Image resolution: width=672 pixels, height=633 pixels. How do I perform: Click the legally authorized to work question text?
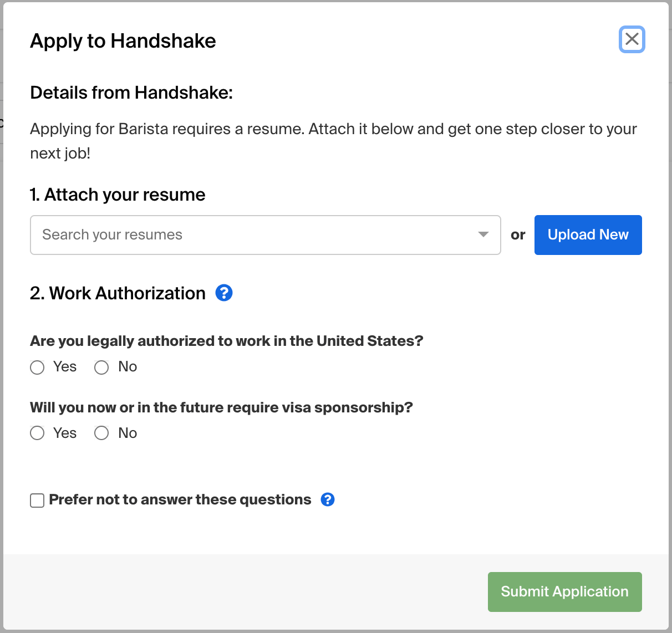pos(226,341)
